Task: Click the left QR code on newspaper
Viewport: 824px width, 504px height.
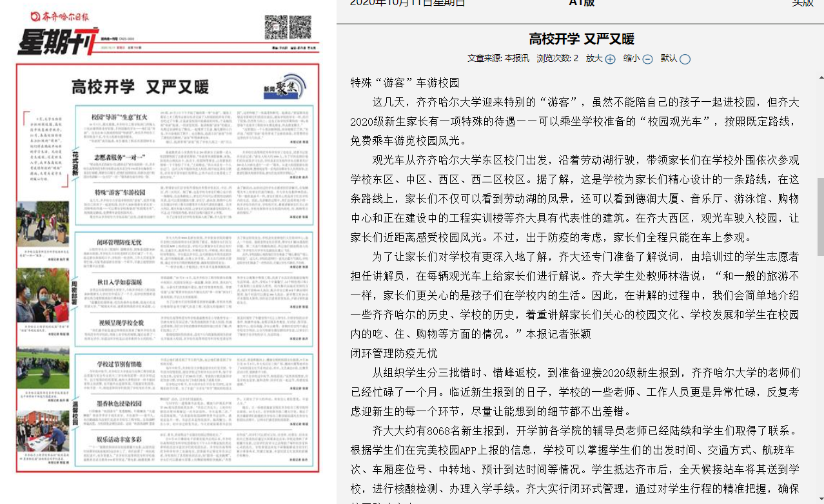Action: 275,27
